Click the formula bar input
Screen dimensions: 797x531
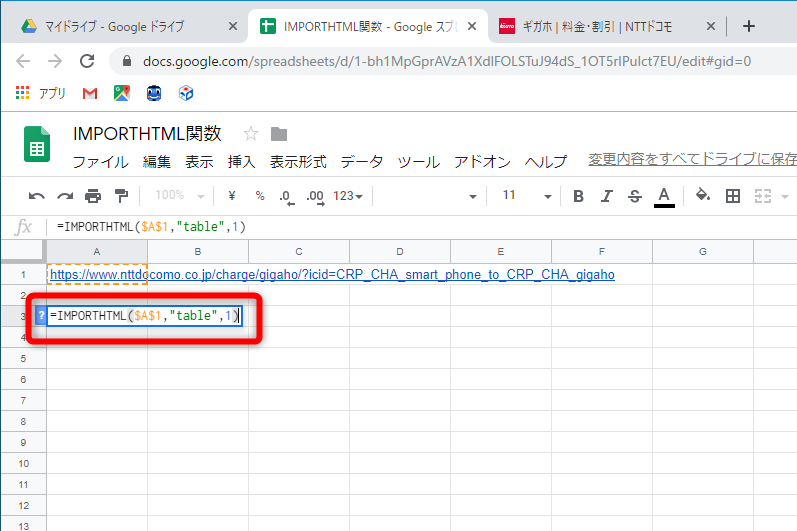(422, 227)
